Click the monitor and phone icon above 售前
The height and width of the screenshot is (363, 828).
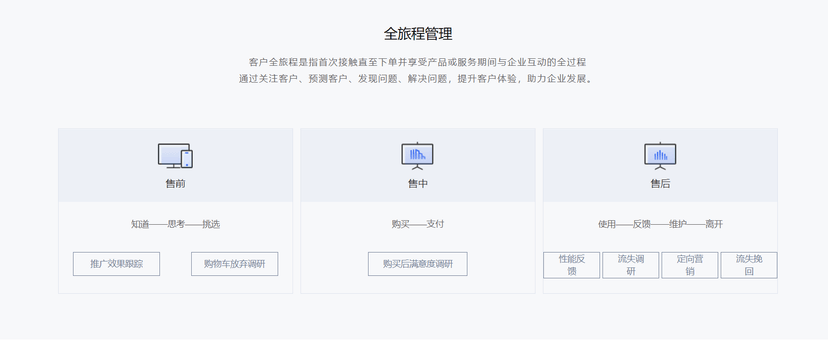tap(175, 156)
